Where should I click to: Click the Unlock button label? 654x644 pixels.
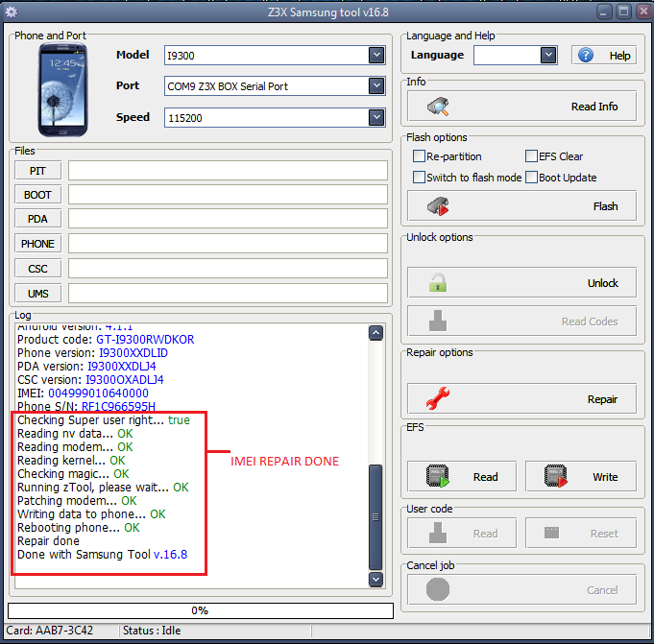[x=603, y=283]
